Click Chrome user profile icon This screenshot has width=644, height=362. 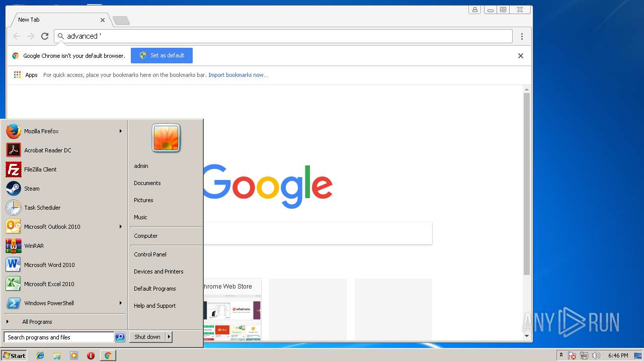474,10
